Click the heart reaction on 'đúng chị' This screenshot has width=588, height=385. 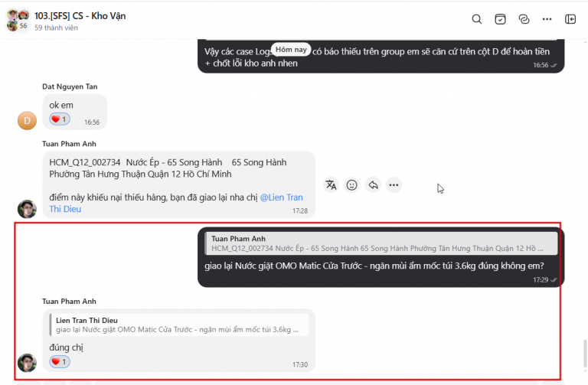[60, 362]
